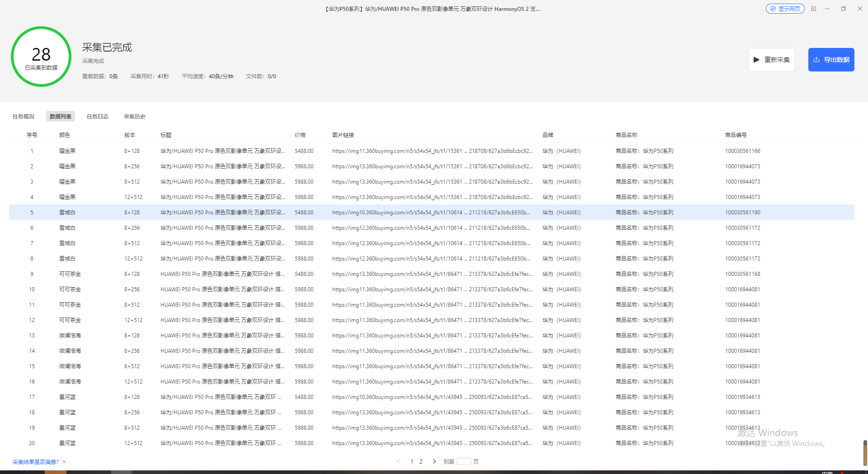Click the 文件数: 0/0 statistic
Image resolution: width=868 pixels, height=474 pixels.
tap(261, 76)
